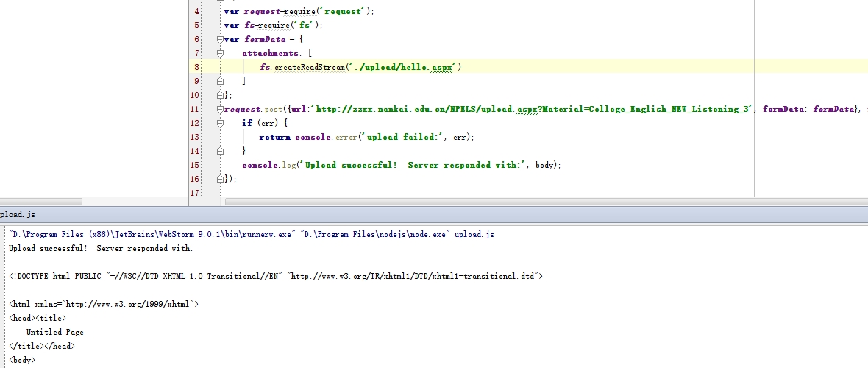Image resolution: width=868 pixels, height=368 pixels.
Task: Click the formData variable name on line 6
Action: (265, 39)
